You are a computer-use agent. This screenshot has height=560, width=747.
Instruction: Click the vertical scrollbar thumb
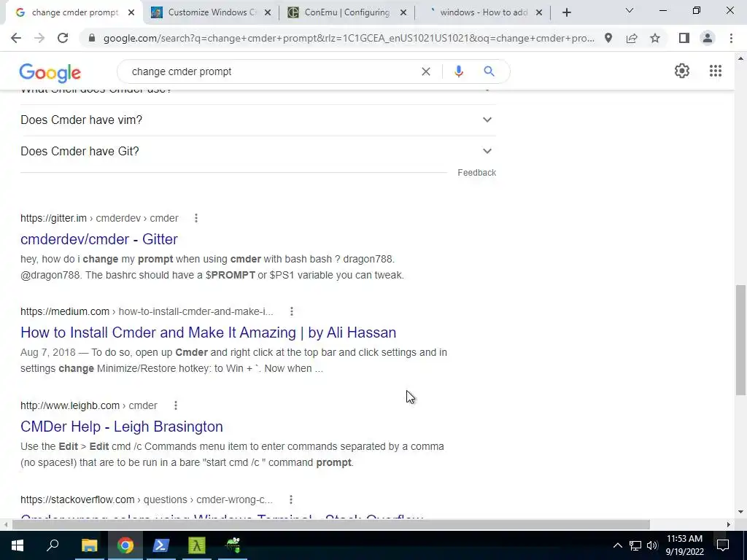740,340
